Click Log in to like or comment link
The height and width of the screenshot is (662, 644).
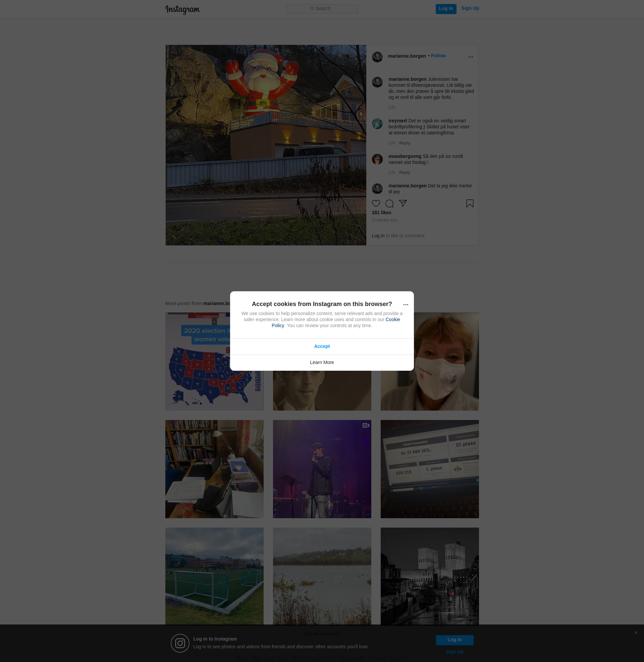[x=378, y=236]
